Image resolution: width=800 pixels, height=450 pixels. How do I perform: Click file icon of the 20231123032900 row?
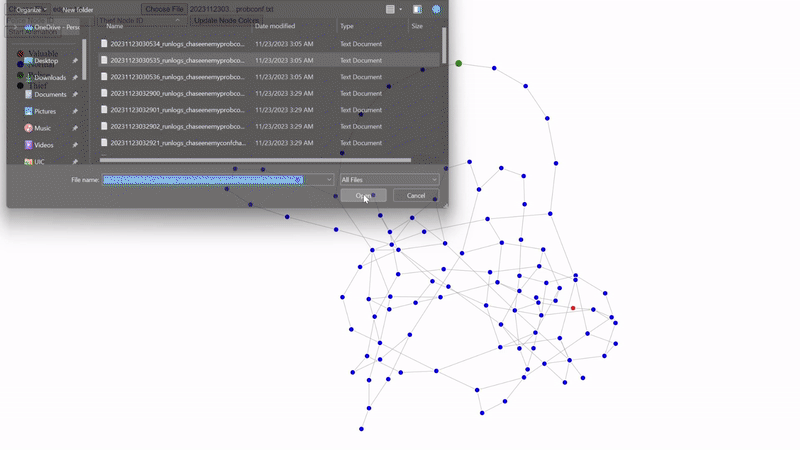104,93
